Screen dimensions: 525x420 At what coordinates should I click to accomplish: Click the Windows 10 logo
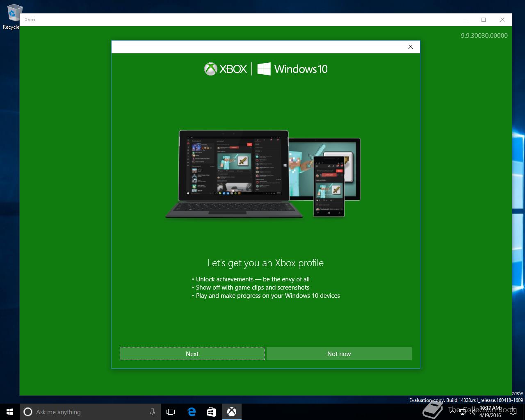(292, 69)
